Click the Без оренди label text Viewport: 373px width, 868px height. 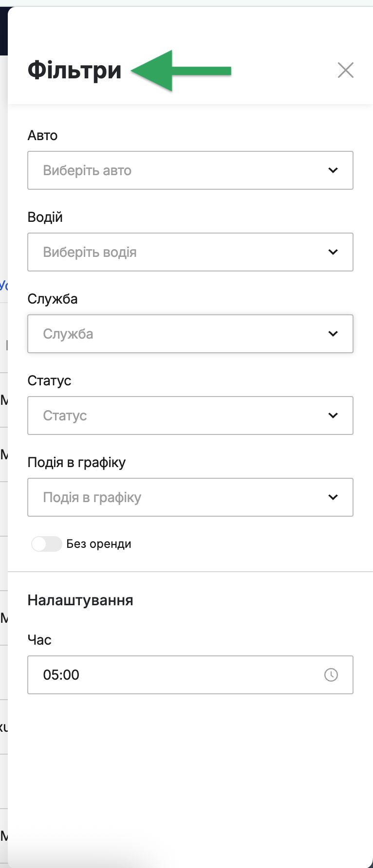(99, 544)
